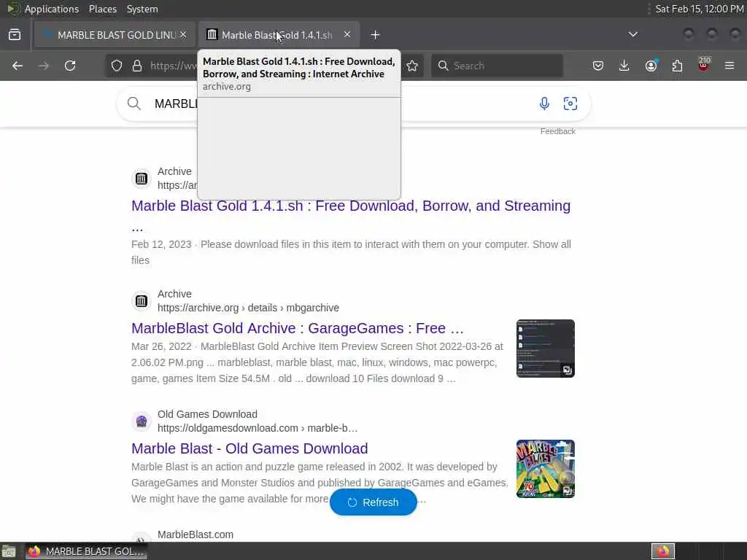Open the Firefox hamburger menu

[x=729, y=66]
